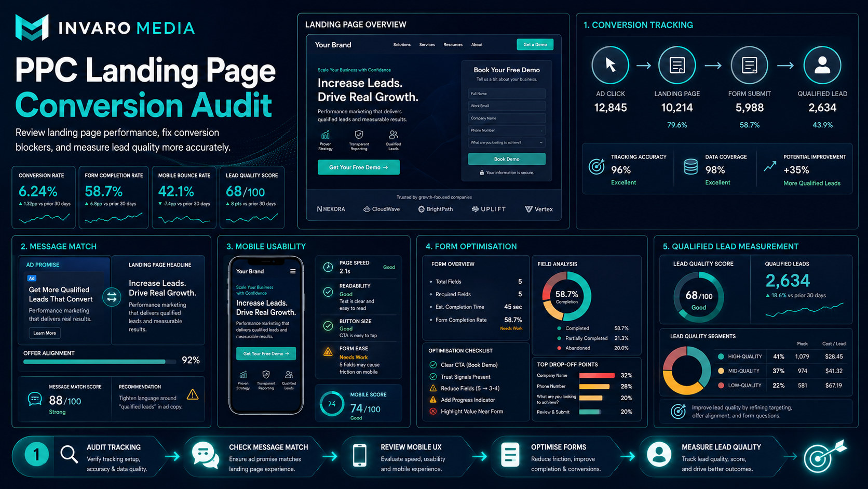Click the Tracking Accuracy target icon
Viewport: 868px width, 489px height.
pyautogui.click(x=596, y=166)
